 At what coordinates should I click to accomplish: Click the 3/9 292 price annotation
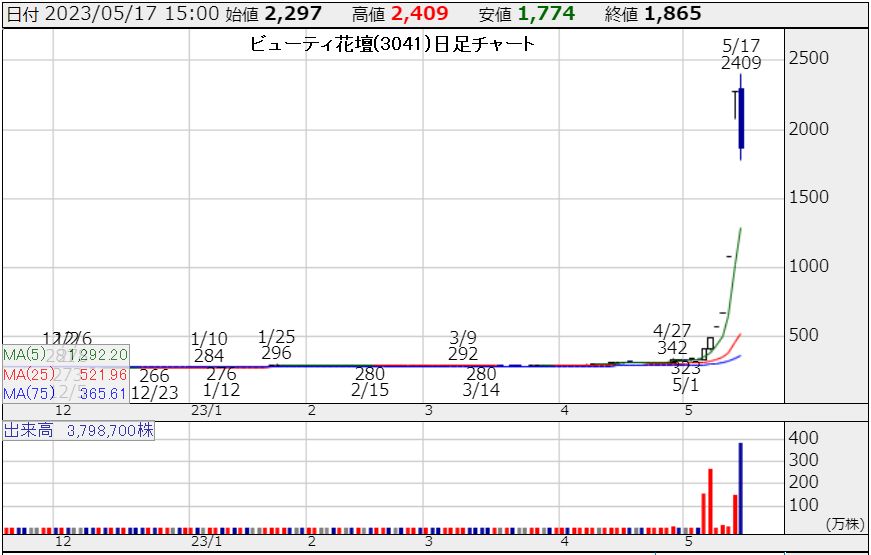click(x=464, y=345)
